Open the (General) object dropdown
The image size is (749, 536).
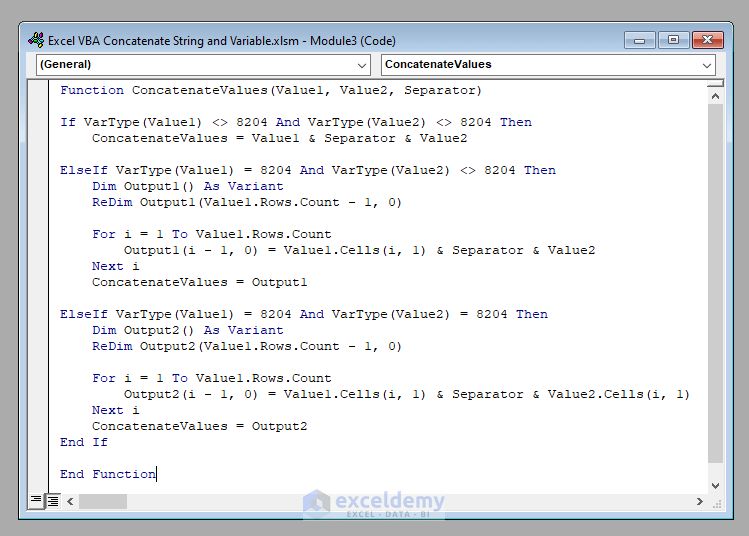[203, 64]
